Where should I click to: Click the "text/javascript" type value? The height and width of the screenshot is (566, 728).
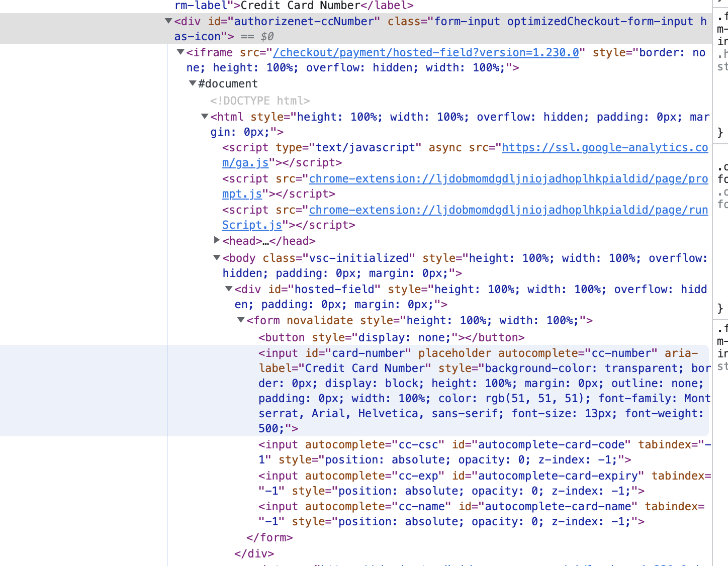pos(365,147)
